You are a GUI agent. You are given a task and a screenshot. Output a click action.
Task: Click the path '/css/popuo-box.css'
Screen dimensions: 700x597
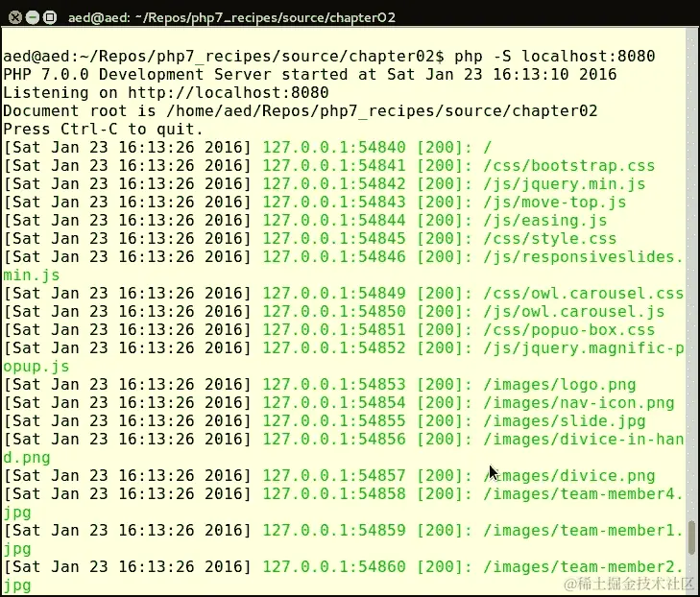pyautogui.click(x=569, y=330)
